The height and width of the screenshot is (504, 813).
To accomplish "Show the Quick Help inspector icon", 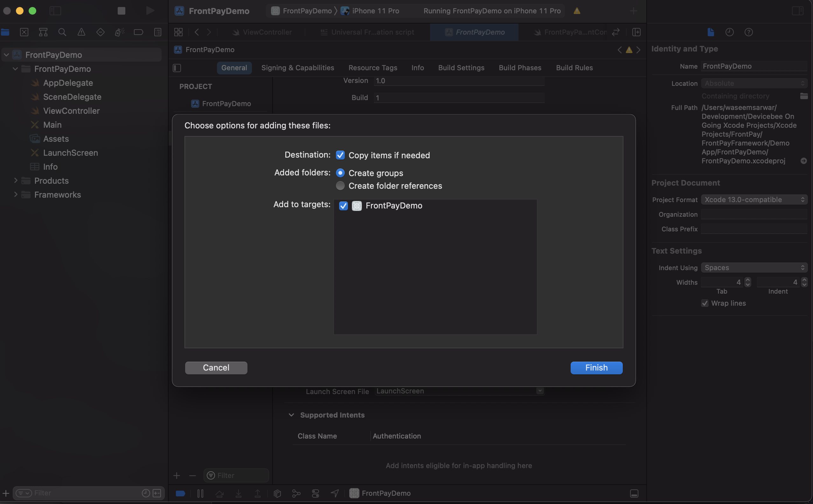I will (749, 32).
